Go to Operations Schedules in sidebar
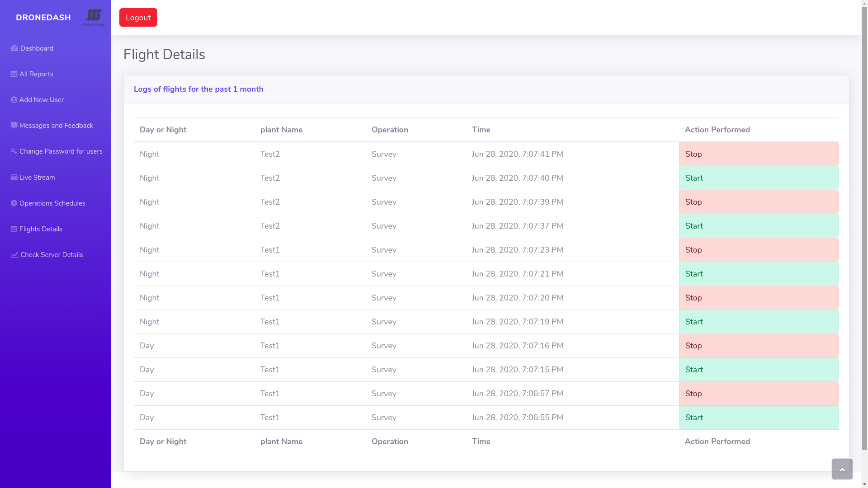This screenshot has width=868, height=488. (52, 203)
